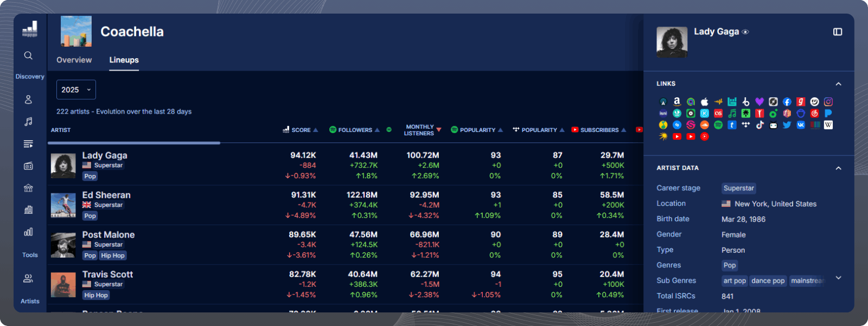
Task: Open Lady Gaga's Spotify link icon
Action: click(x=718, y=125)
